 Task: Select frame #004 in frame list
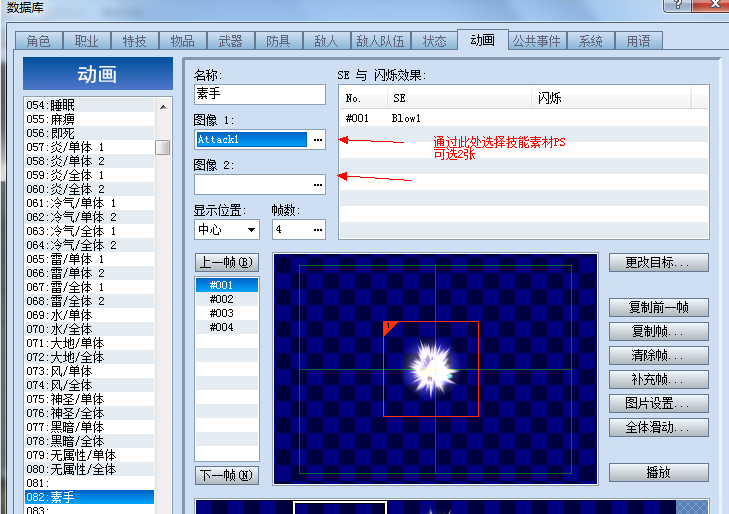[227, 327]
